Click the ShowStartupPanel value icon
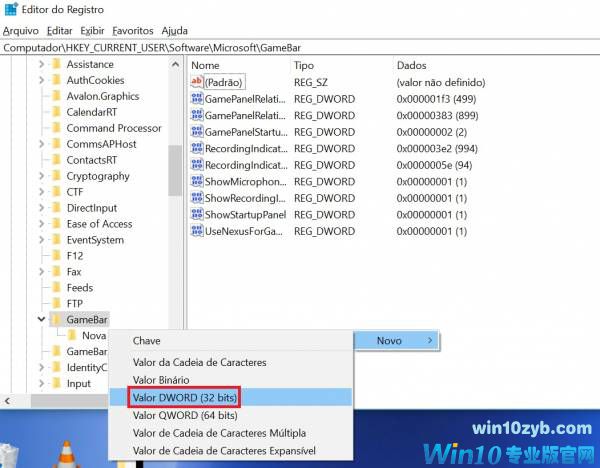 [x=197, y=215]
